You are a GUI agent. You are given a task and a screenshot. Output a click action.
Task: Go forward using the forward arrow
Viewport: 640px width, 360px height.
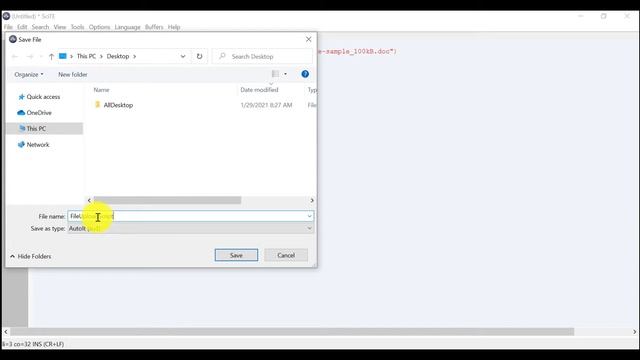(30, 56)
